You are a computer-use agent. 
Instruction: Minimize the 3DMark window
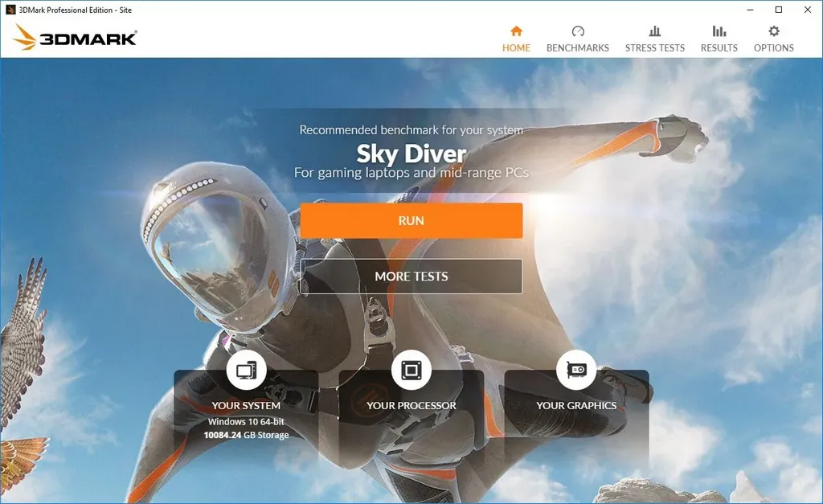pos(751,10)
